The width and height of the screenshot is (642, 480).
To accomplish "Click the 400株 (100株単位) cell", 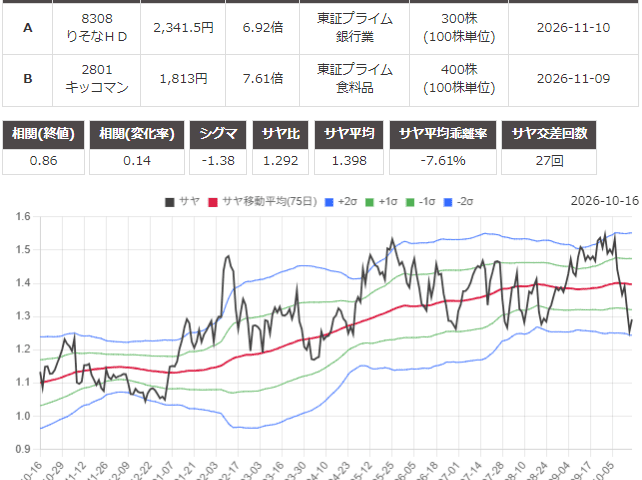I will (x=459, y=79).
